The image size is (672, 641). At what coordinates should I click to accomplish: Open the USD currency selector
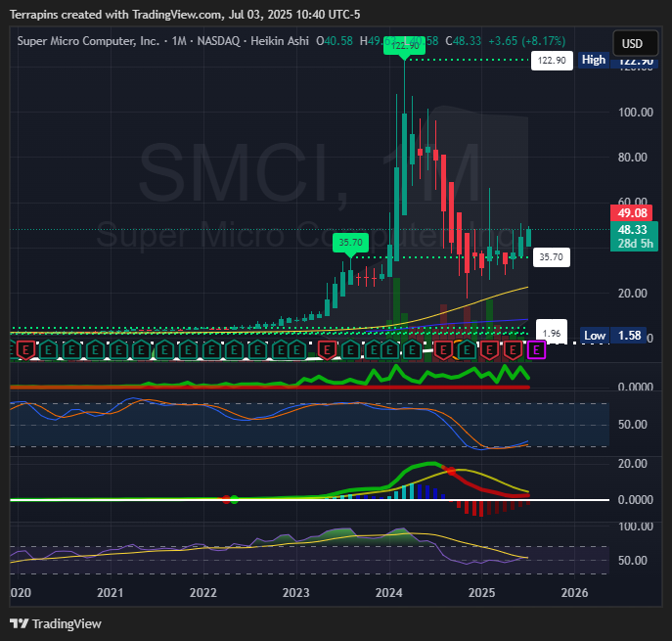pyautogui.click(x=635, y=43)
